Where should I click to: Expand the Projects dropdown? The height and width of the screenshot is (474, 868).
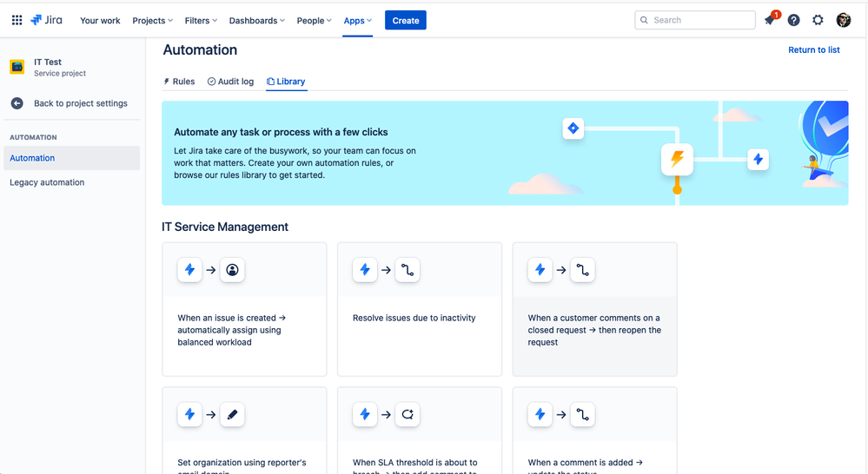pos(152,21)
